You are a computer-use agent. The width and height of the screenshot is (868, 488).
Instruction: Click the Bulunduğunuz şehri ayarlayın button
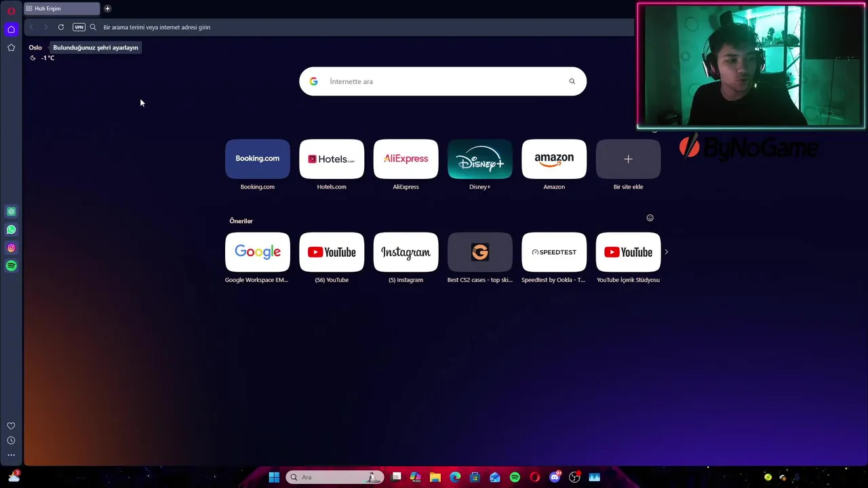(96, 47)
